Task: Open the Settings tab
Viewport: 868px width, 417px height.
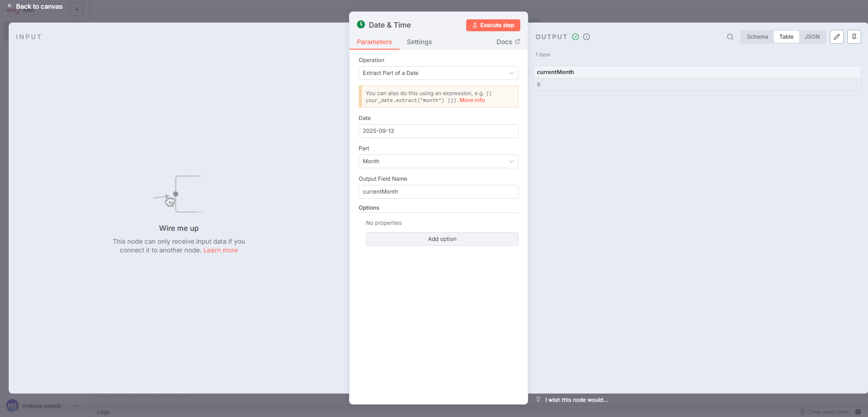Action: click(419, 42)
